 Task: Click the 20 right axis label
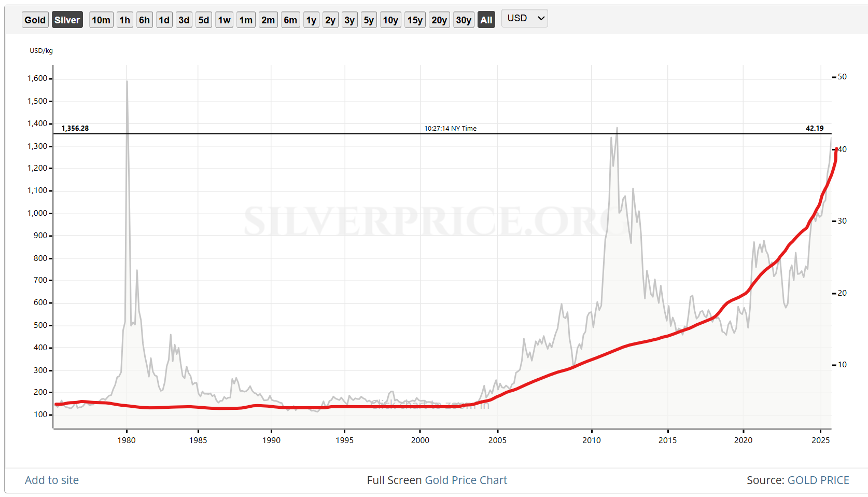842,293
